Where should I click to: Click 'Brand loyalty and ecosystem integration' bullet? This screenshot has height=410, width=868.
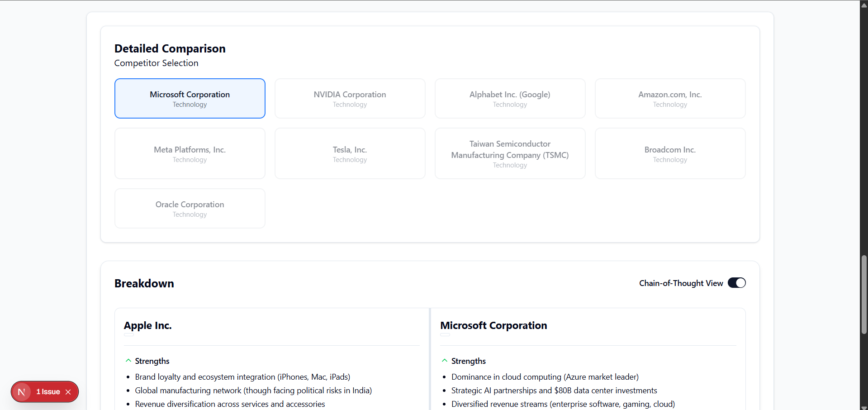[242, 377]
